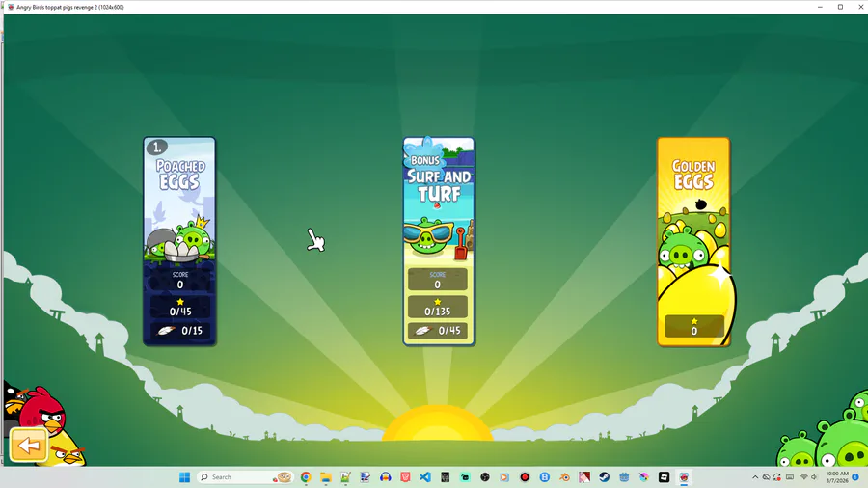Click the notification bell in tray
The image size is (868, 488).
[x=855, y=477]
